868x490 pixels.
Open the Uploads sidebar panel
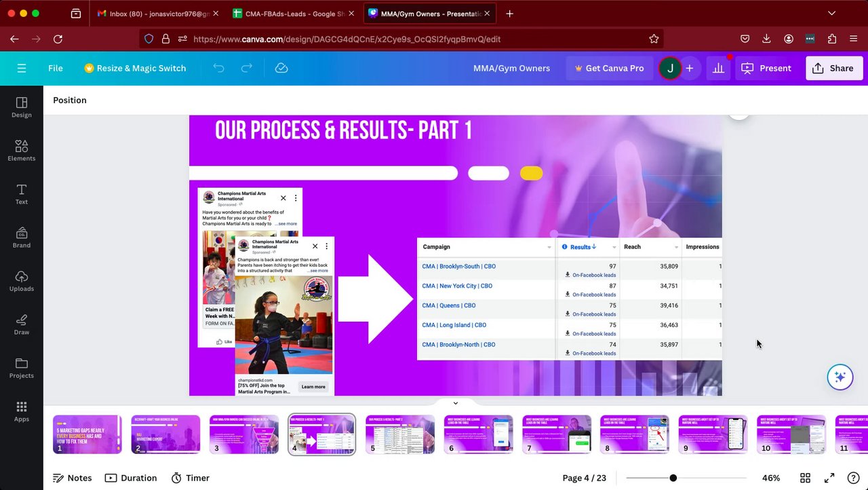pos(22,281)
